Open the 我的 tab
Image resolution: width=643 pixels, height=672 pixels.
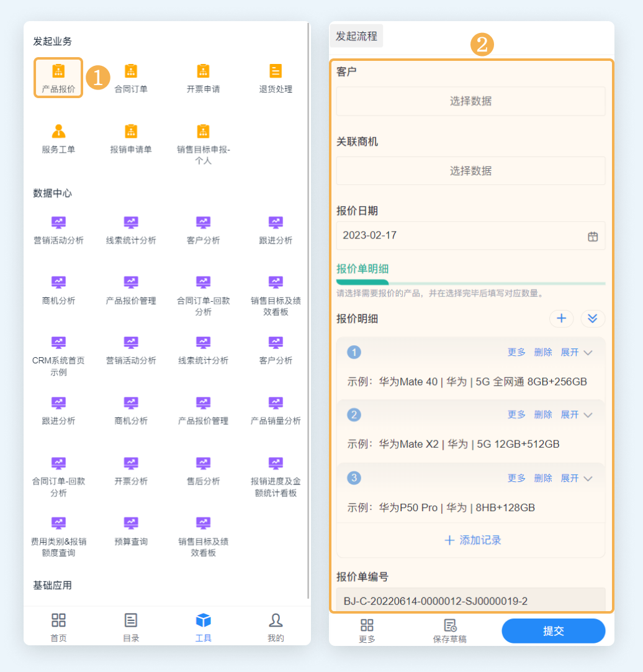(276, 627)
